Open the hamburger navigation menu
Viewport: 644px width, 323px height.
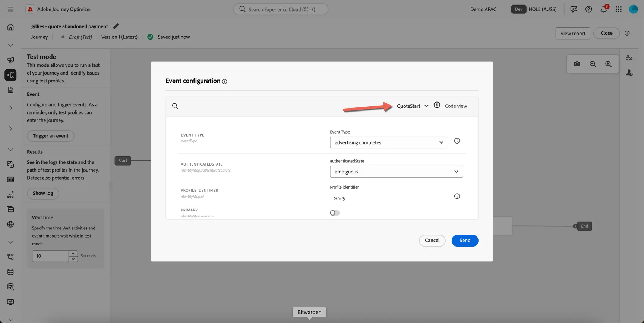[10, 9]
